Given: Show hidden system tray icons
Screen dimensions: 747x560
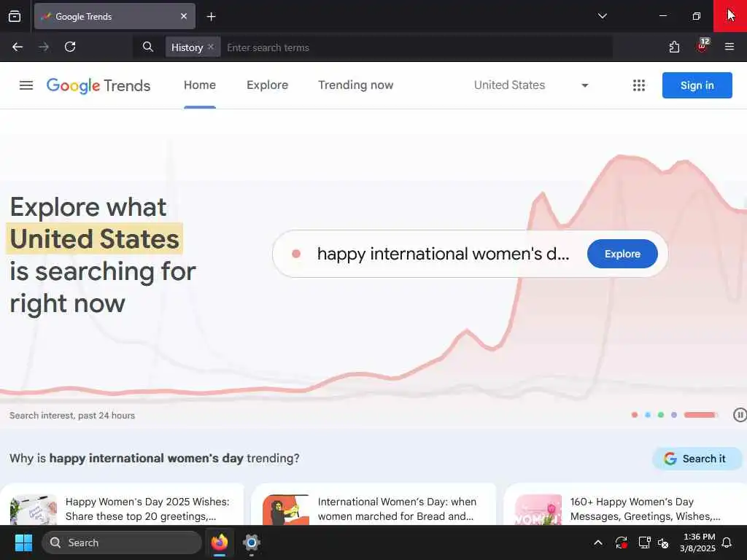Looking at the screenshot, I should (x=598, y=542).
